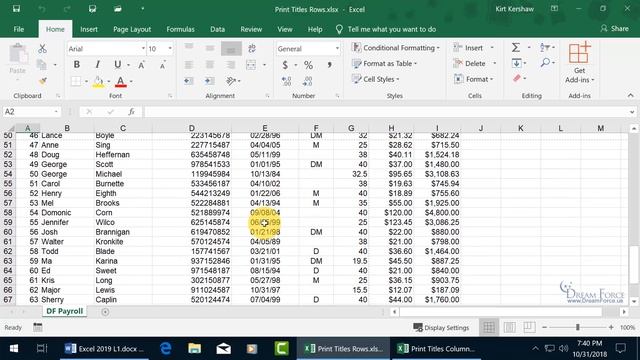Switch to the View tab
This screenshot has height=360, width=640.
pyautogui.click(x=284, y=29)
